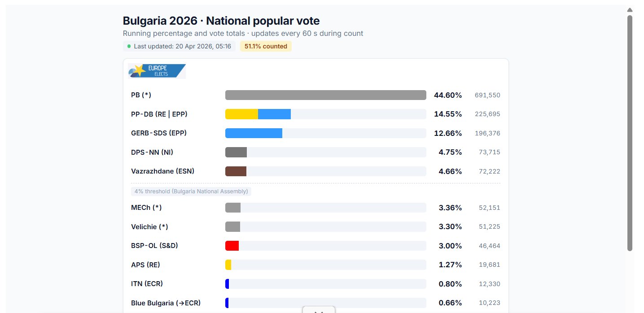
Task: Click the 51.1% counted badge
Action: (266, 46)
